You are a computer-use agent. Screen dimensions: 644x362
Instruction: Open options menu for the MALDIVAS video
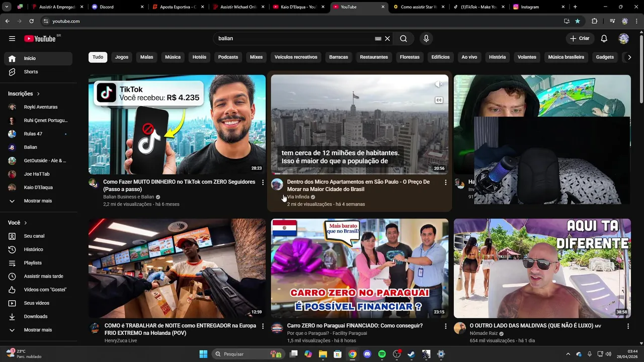coord(628,326)
